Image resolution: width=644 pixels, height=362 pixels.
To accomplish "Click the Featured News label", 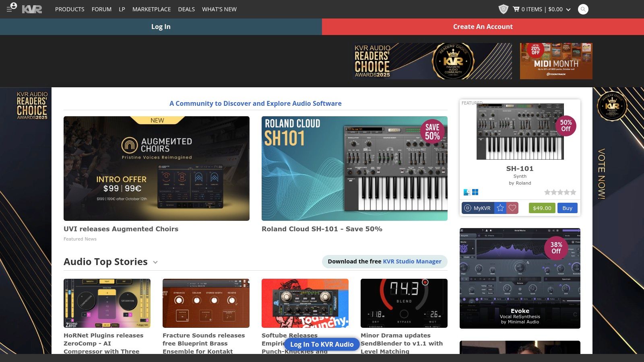I will [x=80, y=239].
